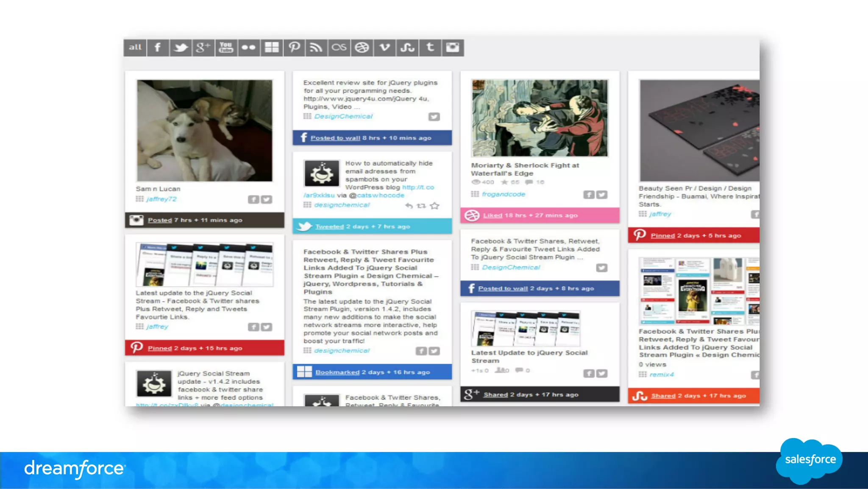This screenshot has width=868, height=489.
Task: Click the 'Bookmarked' 2 days link
Action: pos(337,372)
